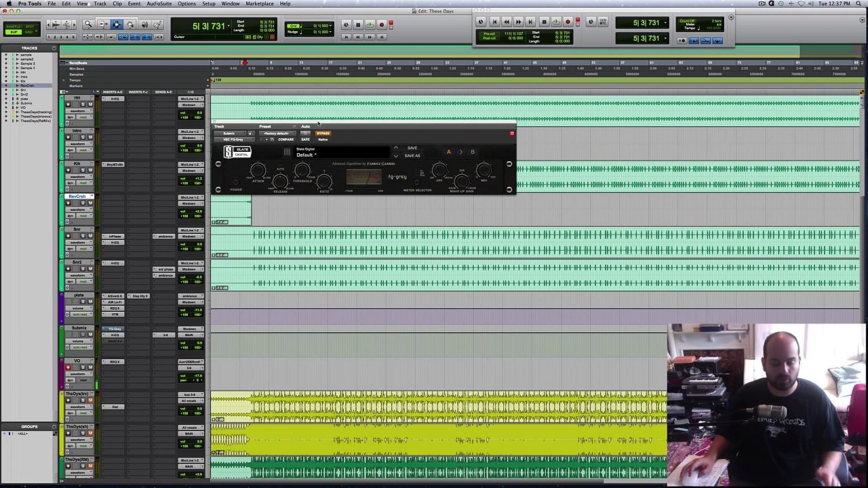Click zoom preset 1 button
This screenshot has width=868, height=488.
[x=48, y=37]
